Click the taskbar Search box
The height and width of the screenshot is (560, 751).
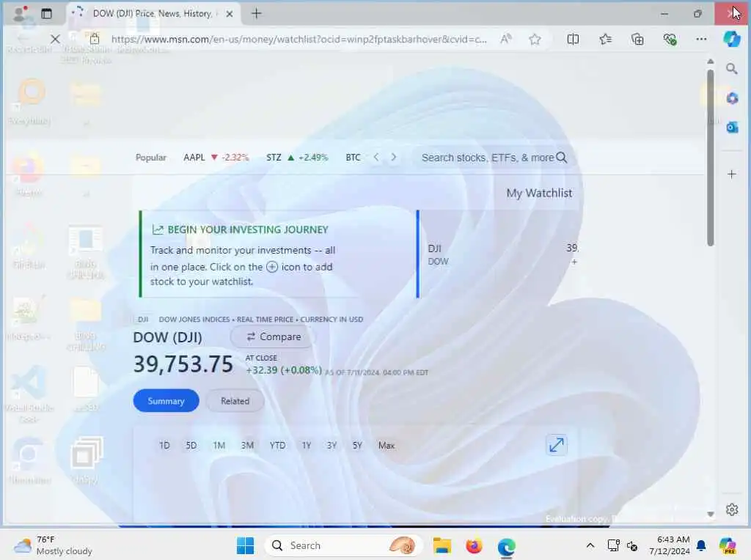tap(343, 545)
